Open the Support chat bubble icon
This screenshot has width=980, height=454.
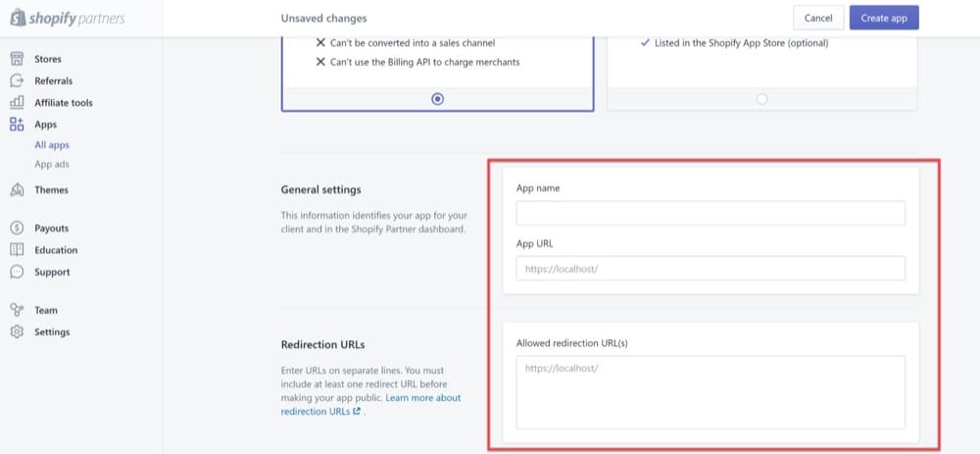[17, 272]
